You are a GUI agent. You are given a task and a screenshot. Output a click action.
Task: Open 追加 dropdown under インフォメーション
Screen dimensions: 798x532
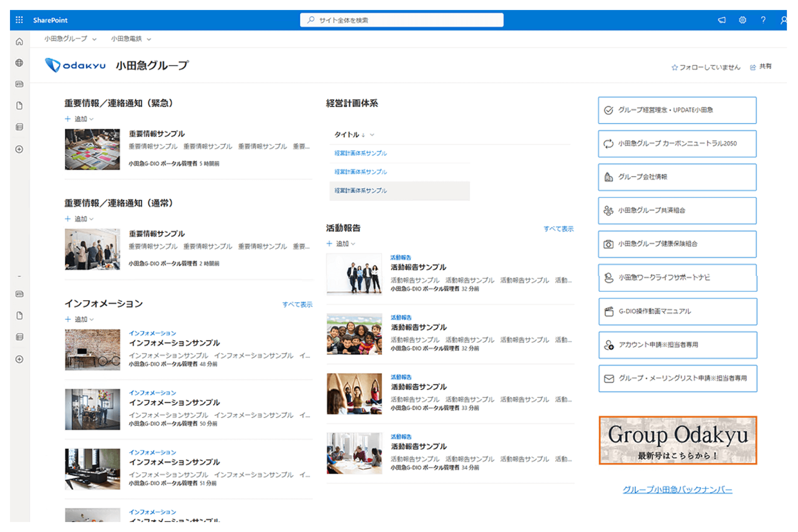point(80,319)
